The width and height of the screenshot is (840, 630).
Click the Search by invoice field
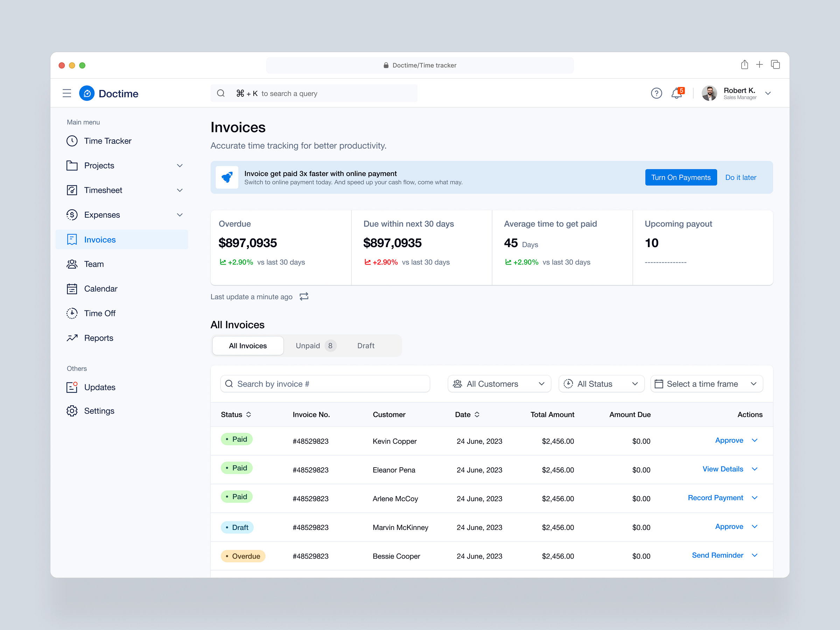tap(325, 384)
